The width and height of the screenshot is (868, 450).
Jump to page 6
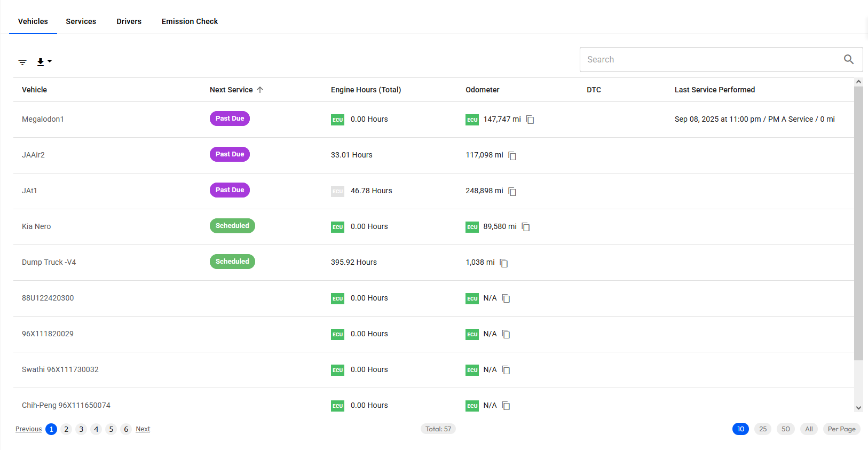click(x=126, y=429)
